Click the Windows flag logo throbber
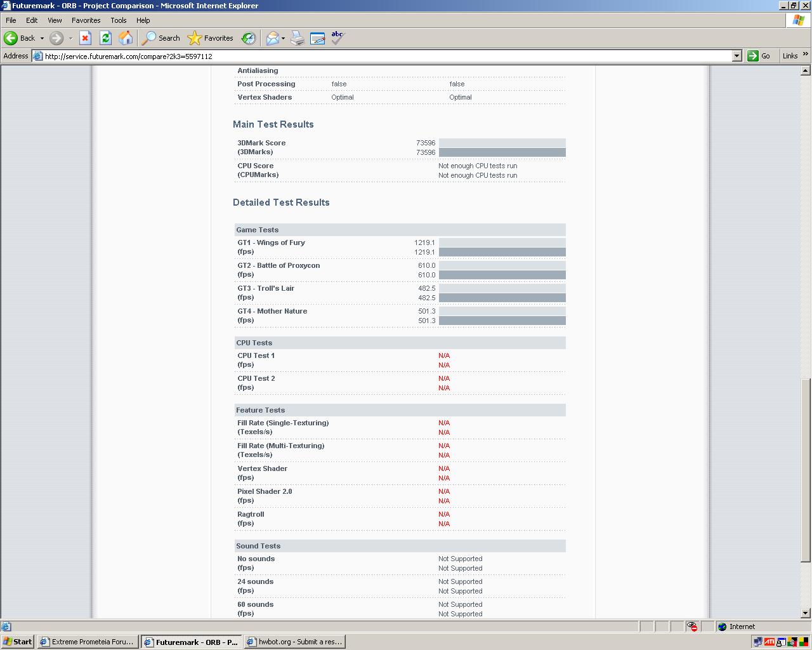 coord(798,20)
